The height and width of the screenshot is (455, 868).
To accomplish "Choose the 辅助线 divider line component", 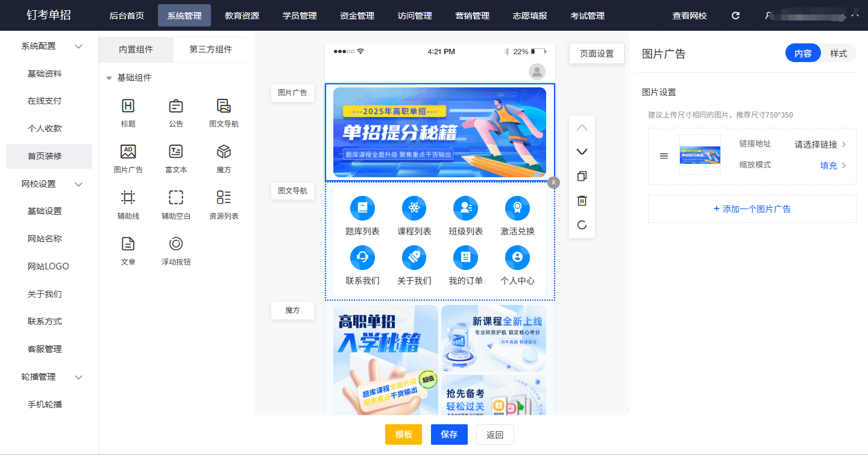I will pyautogui.click(x=128, y=198).
